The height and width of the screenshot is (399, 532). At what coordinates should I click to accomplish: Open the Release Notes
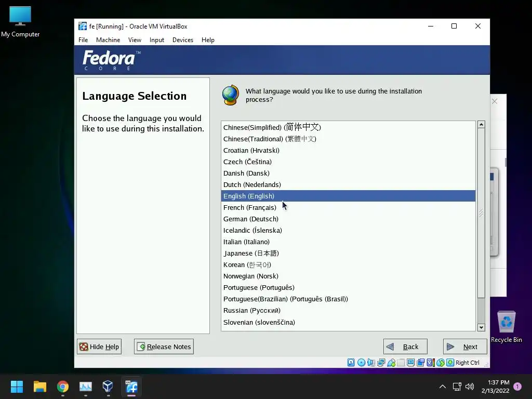(x=164, y=347)
